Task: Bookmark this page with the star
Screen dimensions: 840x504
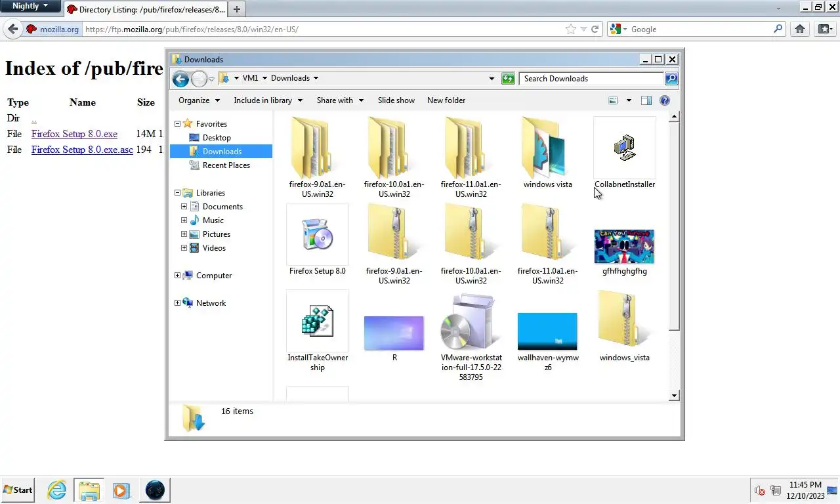Action: 570,29
